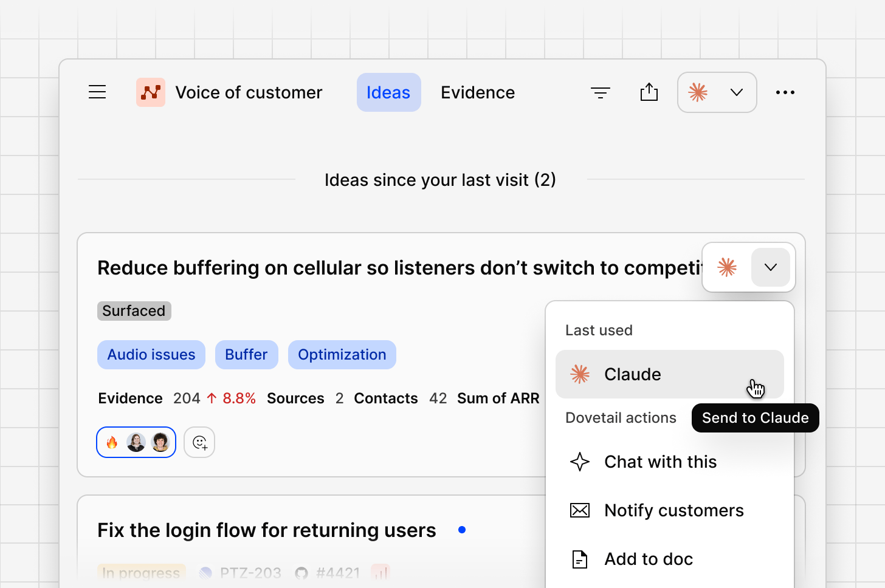Click the Optimization tag
This screenshot has height=588, width=885.
[342, 355]
